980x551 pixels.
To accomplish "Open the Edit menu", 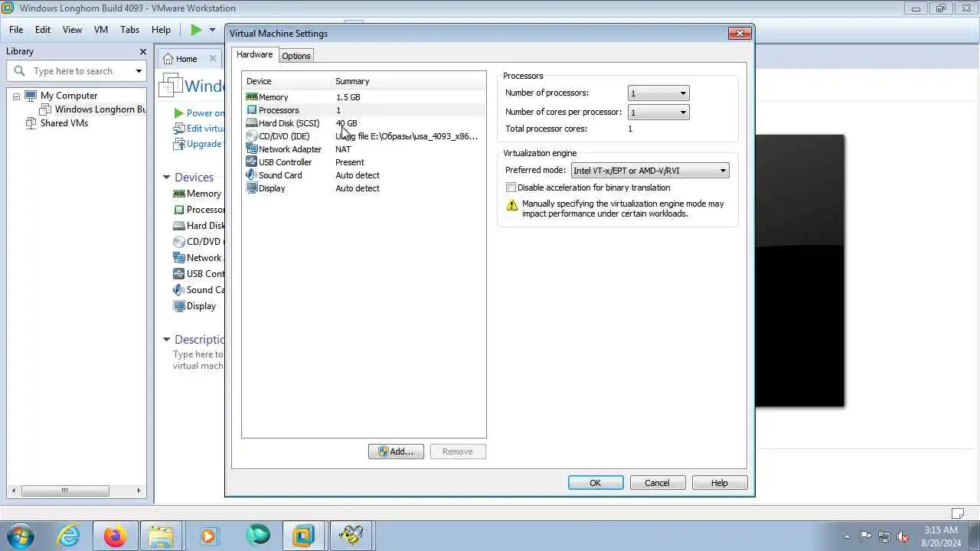I will tap(43, 30).
